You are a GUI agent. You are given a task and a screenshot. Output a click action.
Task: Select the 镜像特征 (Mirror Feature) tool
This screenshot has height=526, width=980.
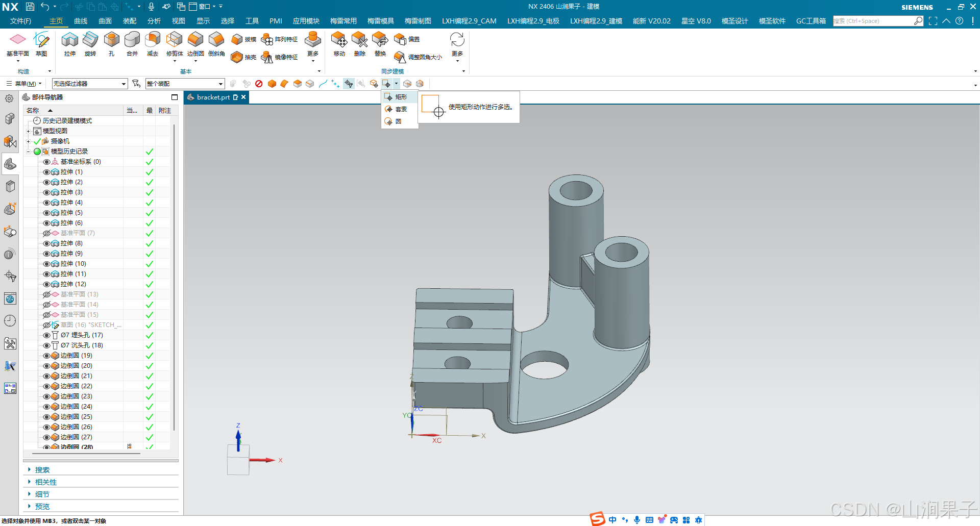(279, 57)
